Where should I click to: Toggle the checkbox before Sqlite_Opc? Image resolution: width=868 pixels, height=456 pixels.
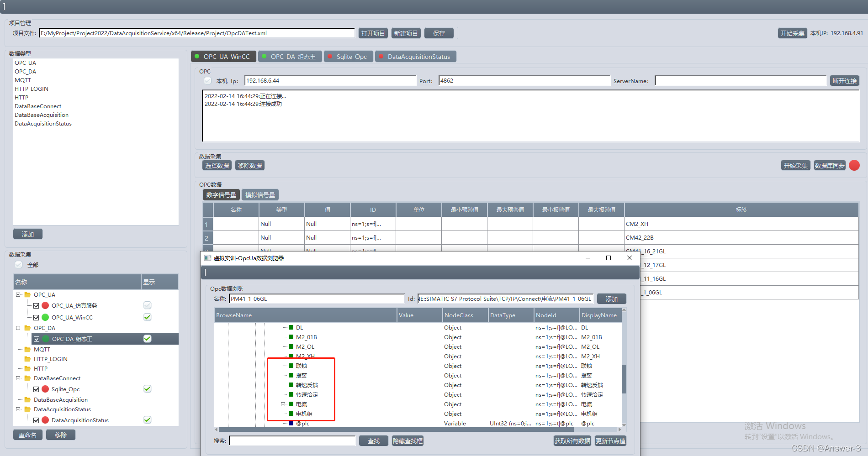[36, 389]
